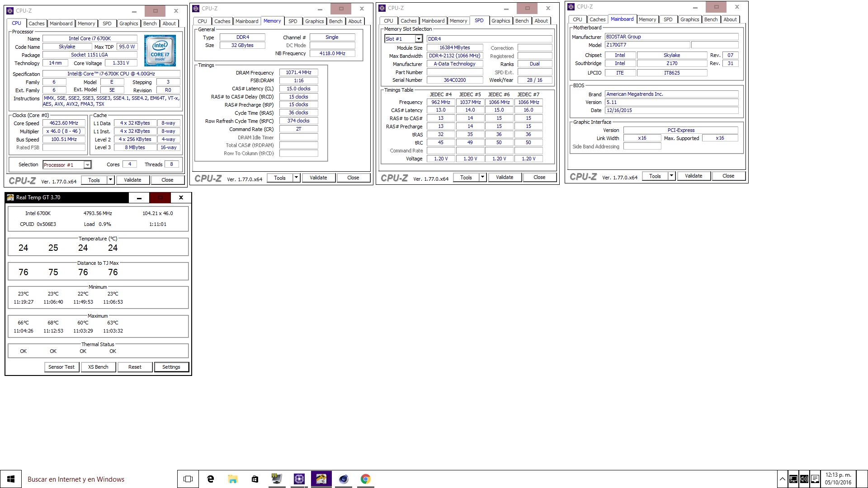Click the Real Temp GT title bar icon

[x=10, y=197]
